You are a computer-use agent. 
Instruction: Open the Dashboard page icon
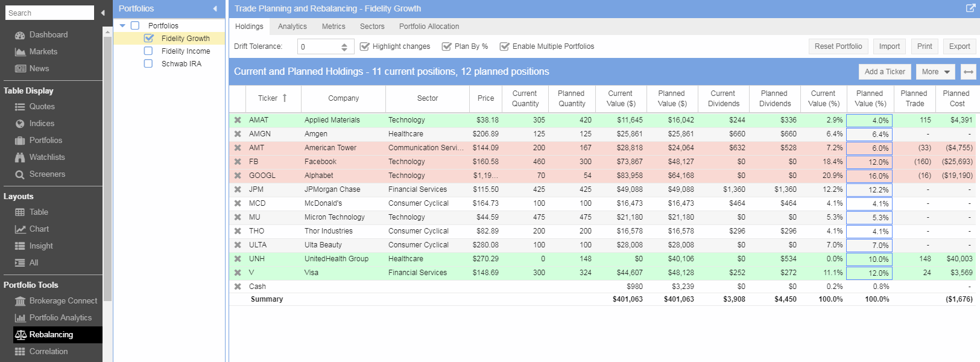[20, 35]
